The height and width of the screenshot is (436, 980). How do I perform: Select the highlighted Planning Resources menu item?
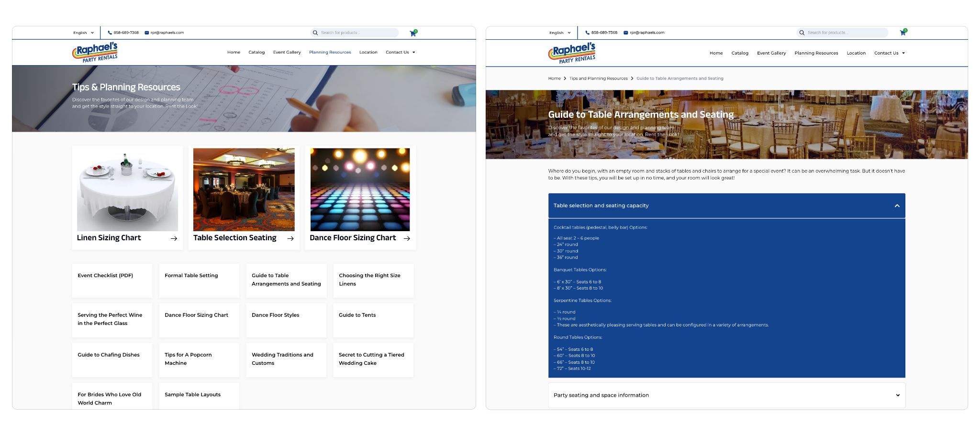pyautogui.click(x=330, y=52)
